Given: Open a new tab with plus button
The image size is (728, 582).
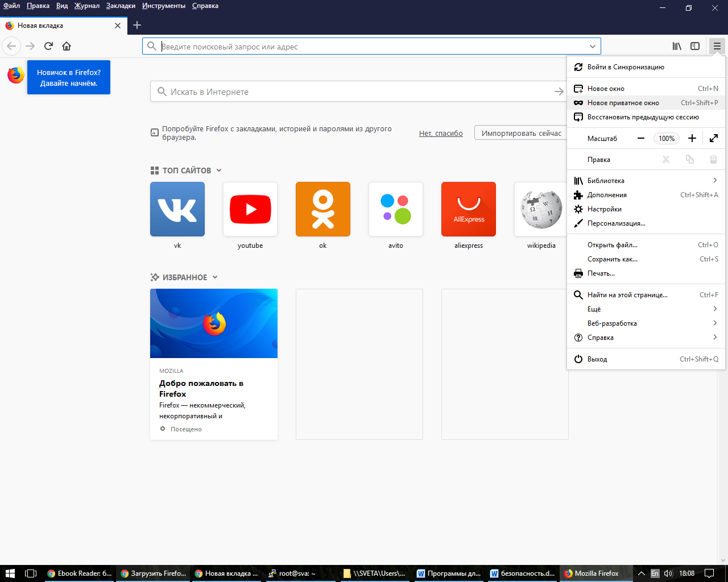Looking at the screenshot, I should (x=137, y=25).
